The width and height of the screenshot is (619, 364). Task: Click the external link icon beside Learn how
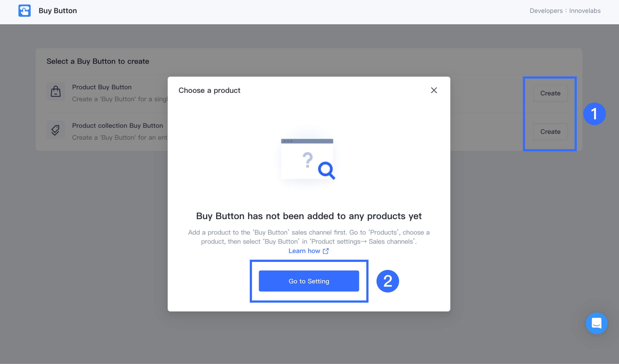(326, 251)
